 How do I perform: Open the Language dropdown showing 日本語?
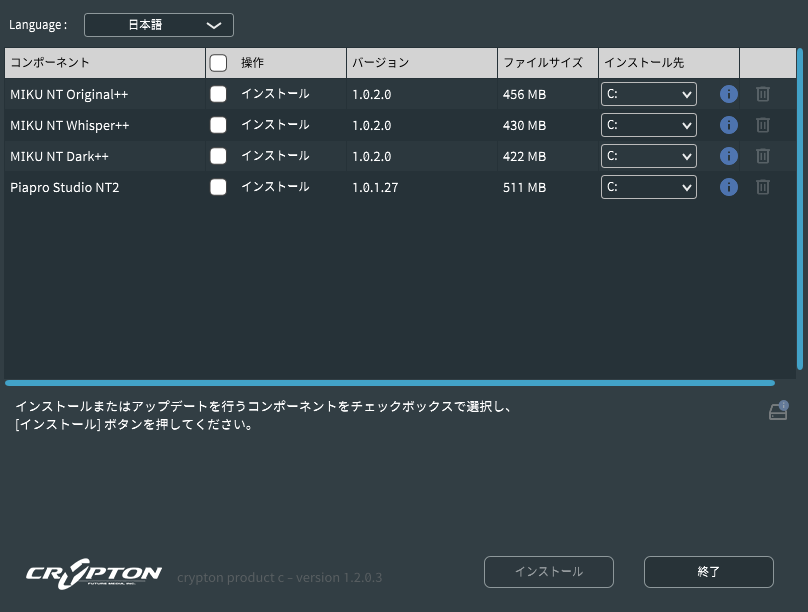click(159, 25)
